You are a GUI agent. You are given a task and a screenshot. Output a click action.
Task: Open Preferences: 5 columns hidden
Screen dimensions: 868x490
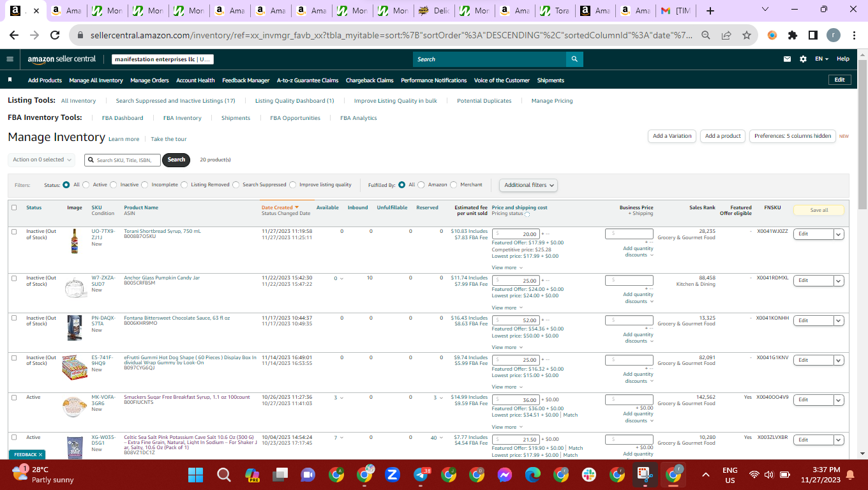click(793, 136)
